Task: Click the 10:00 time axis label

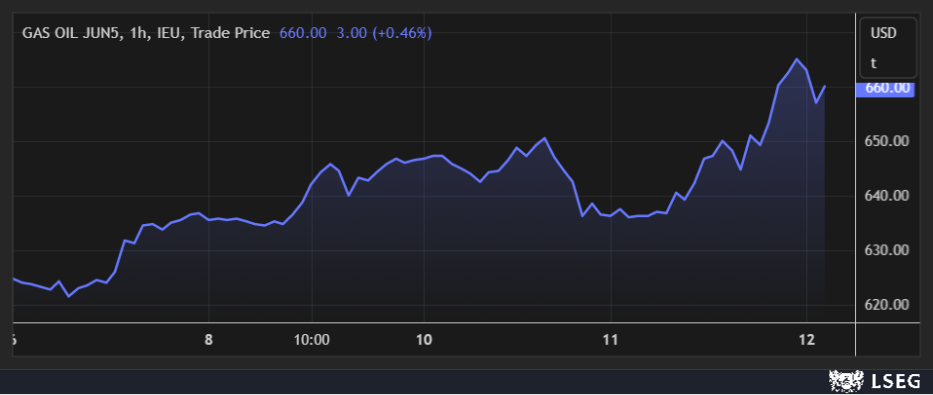Action: click(x=312, y=341)
